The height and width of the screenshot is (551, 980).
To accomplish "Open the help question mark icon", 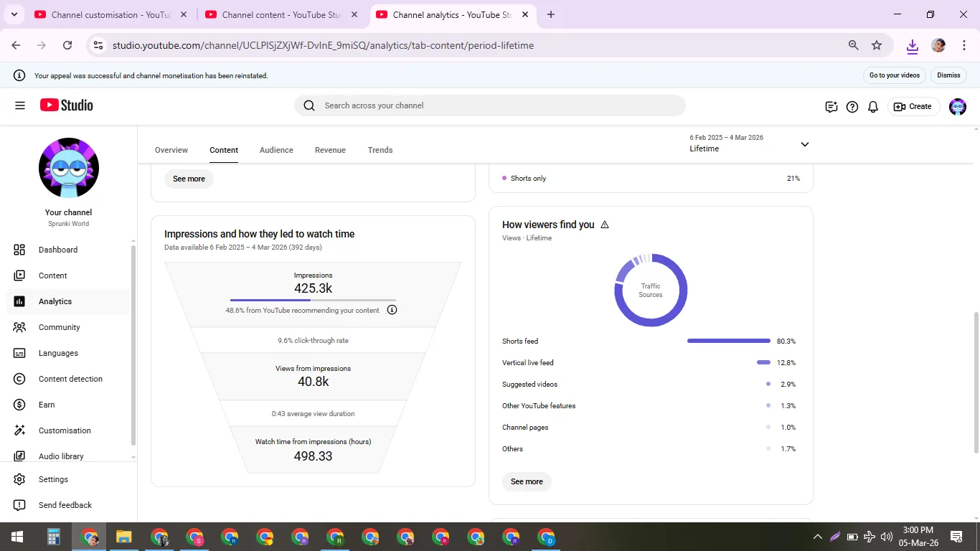I will 852,107.
